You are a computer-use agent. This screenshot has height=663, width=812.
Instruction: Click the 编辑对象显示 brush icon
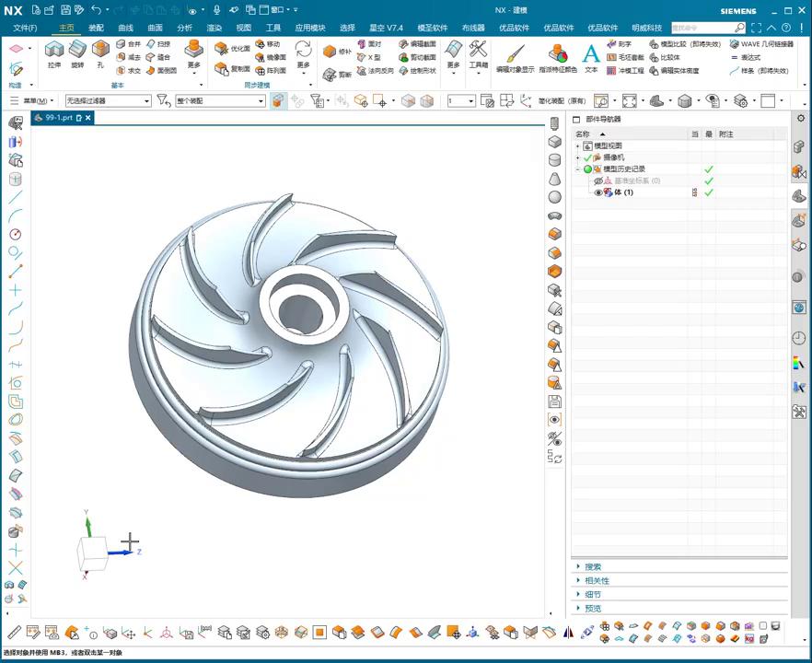coord(515,53)
